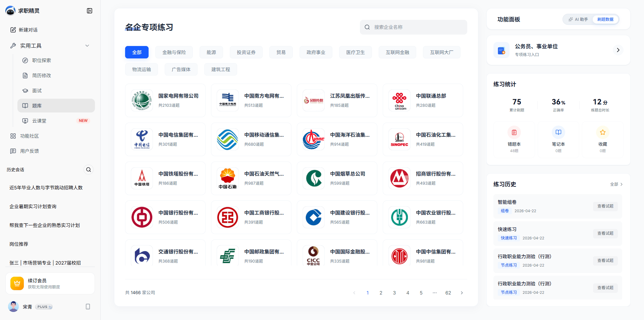This screenshot has width=644, height=320.
Task: Open the 错题本 icon
Action: point(514,132)
